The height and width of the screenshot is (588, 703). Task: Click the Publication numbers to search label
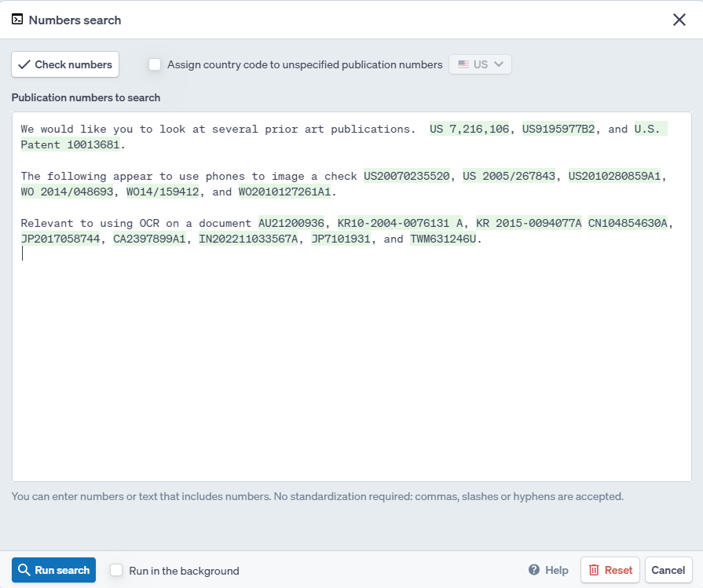tap(86, 97)
